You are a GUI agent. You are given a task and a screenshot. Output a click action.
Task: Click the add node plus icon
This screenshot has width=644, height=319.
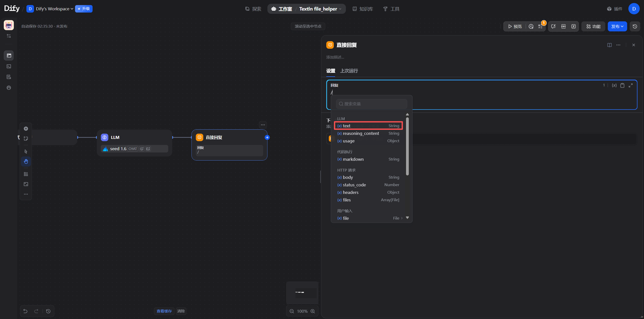pos(26,129)
